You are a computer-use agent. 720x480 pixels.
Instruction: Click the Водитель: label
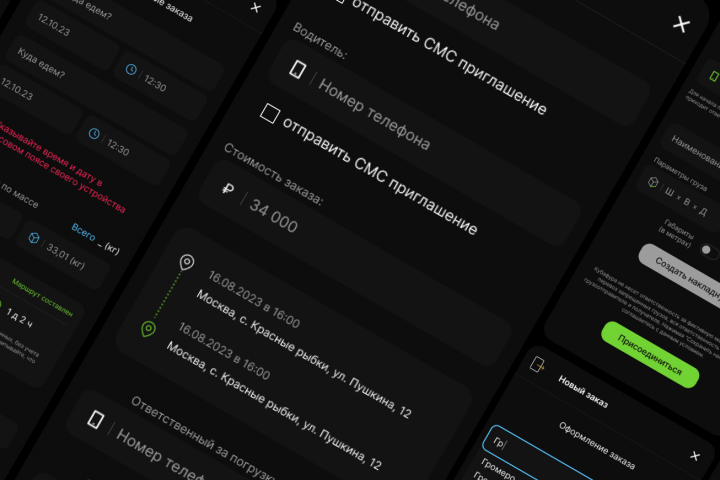(x=320, y=40)
